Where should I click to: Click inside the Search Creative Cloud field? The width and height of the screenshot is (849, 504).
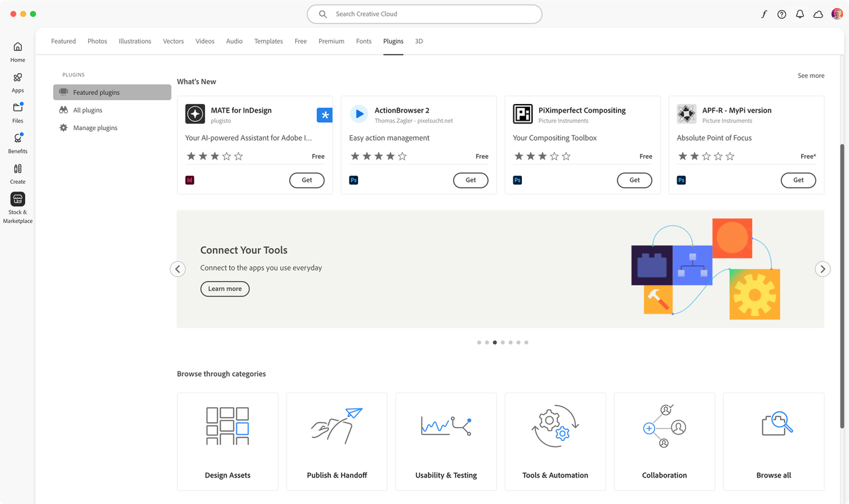pos(424,13)
